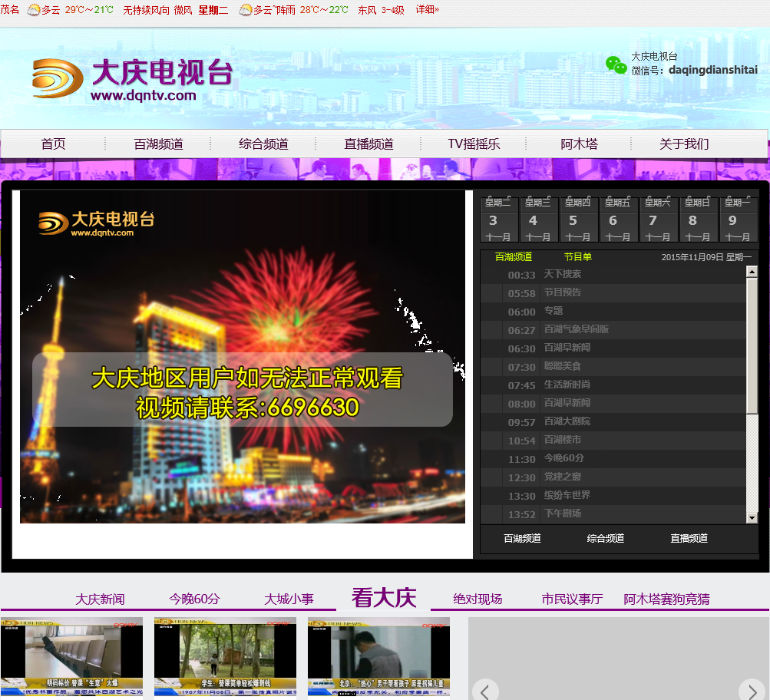This screenshot has width=770, height=700.
Task: Switch schedule to 百湖频道 at panel bottom
Action: pyautogui.click(x=523, y=539)
